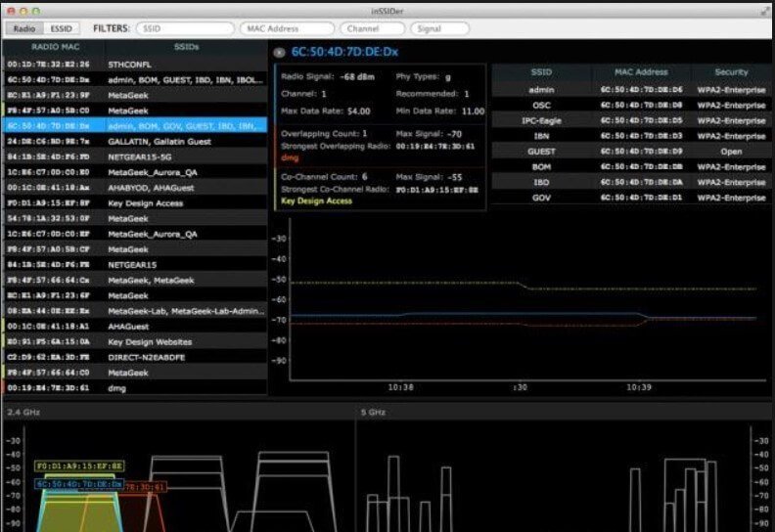775x532 pixels.
Task: Select the Key Design Access radio row
Action: [135, 203]
